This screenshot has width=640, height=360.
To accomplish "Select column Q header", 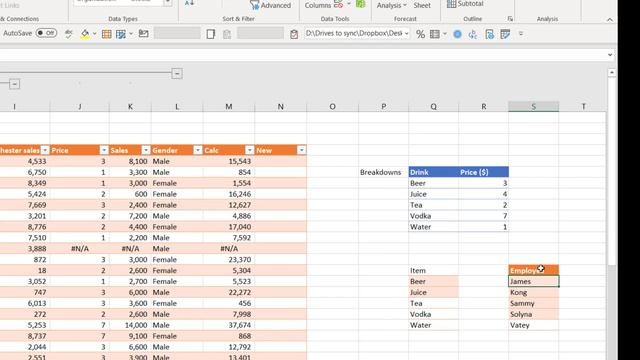I will click(x=433, y=107).
